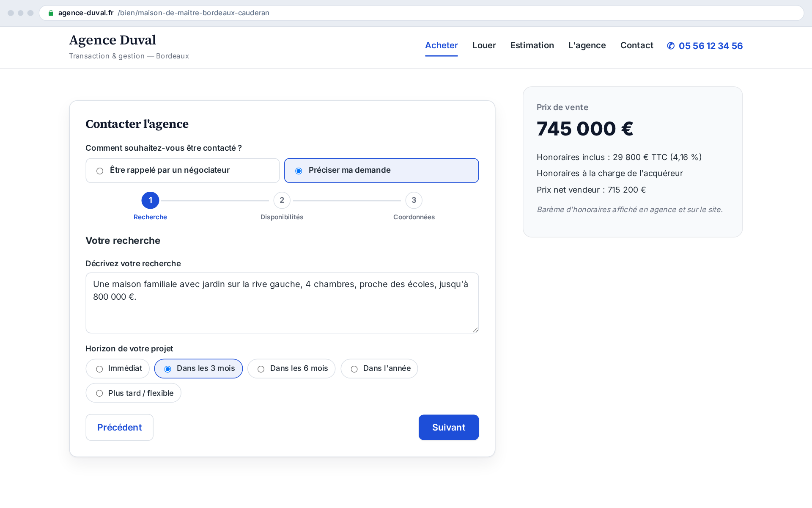Choose 'Dans les 3 mois' horizon
The width and height of the screenshot is (812, 508).
pos(198,368)
